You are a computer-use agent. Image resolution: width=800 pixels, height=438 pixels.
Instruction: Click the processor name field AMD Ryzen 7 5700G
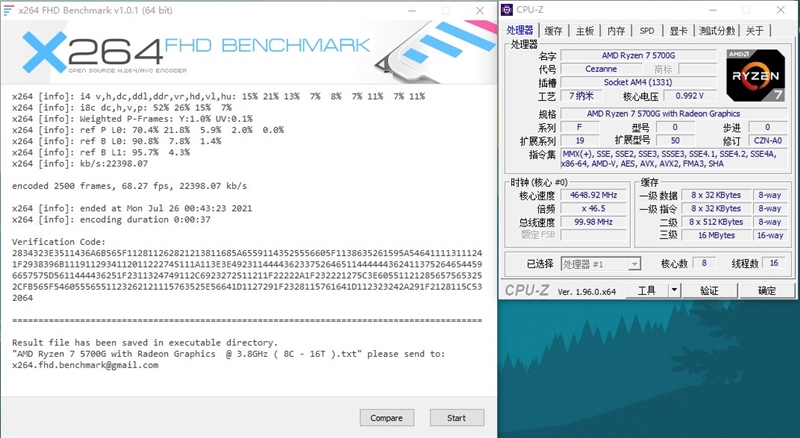pyautogui.click(x=638, y=55)
